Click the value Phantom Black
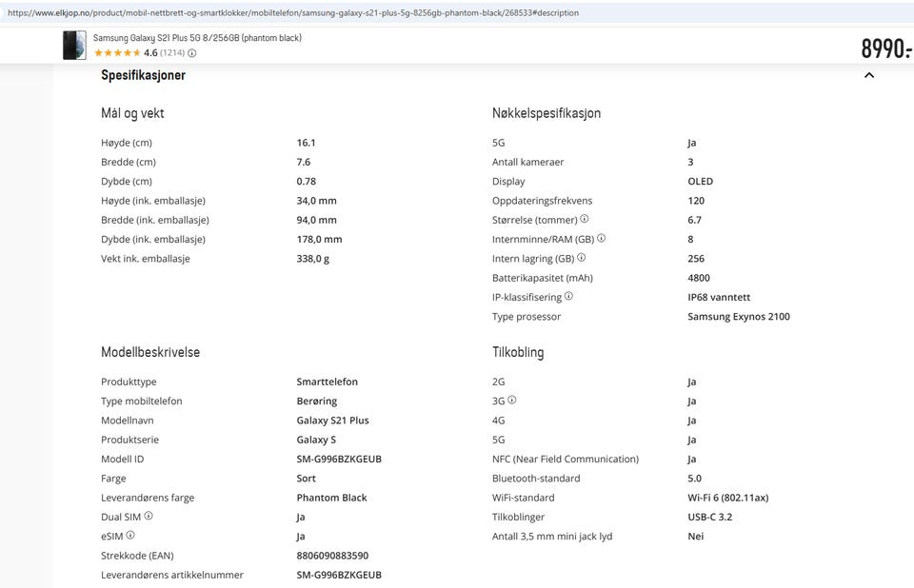Viewport: 914px width, 588px height. 331,498
